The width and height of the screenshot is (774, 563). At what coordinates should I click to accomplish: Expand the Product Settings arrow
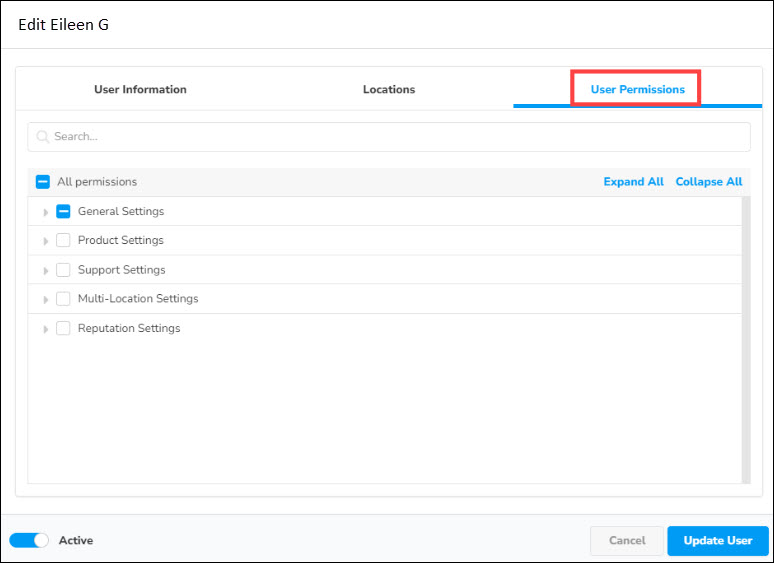click(x=46, y=241)
